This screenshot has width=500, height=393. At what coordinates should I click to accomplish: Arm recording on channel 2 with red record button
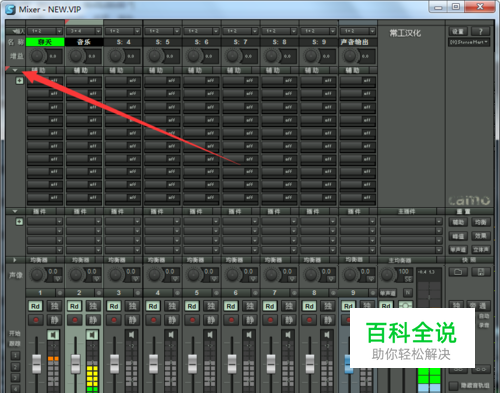(x=75, y=320)
